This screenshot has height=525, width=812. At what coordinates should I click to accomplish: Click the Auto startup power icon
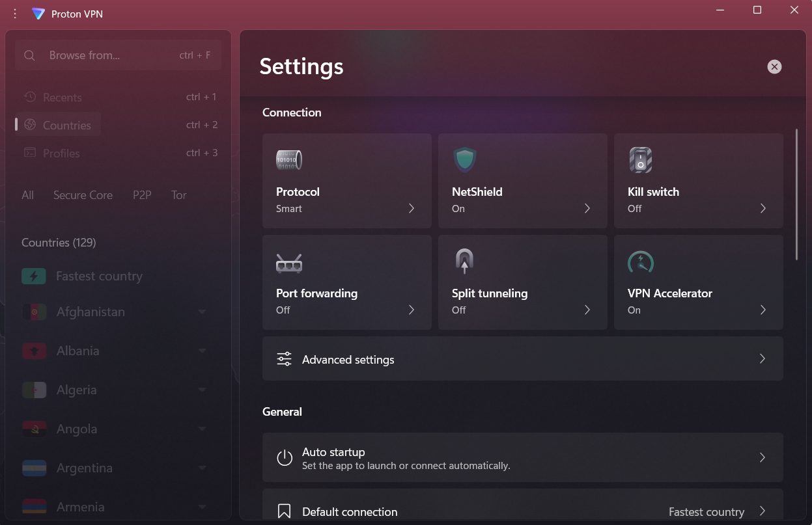tap(284, 458)
